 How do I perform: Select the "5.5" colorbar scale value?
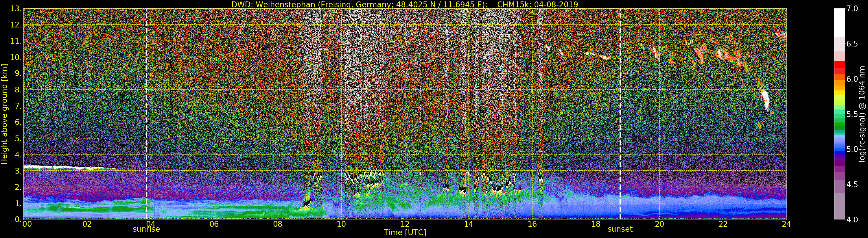pyautogui.click(x=852, y=114)
